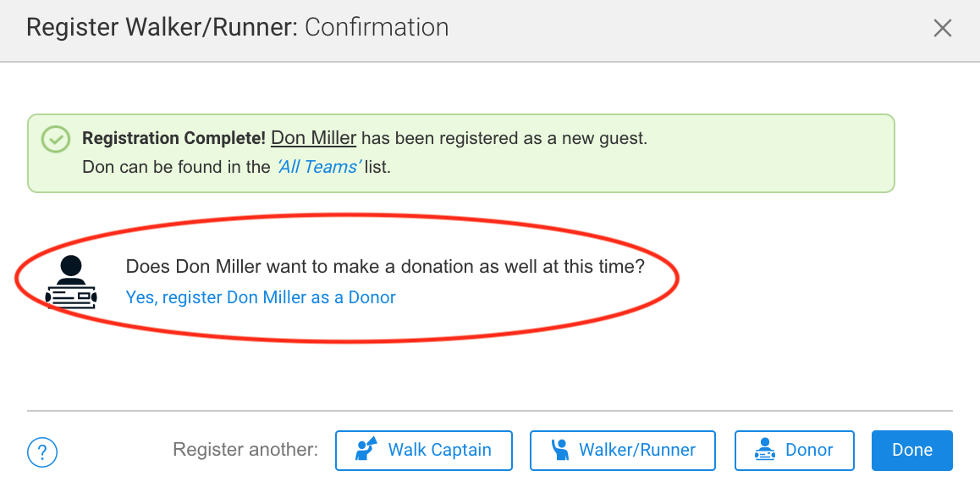This screenshot has width=980, height=493.
Task: Open help via question mark icon
Action: (x=42, y=451)
